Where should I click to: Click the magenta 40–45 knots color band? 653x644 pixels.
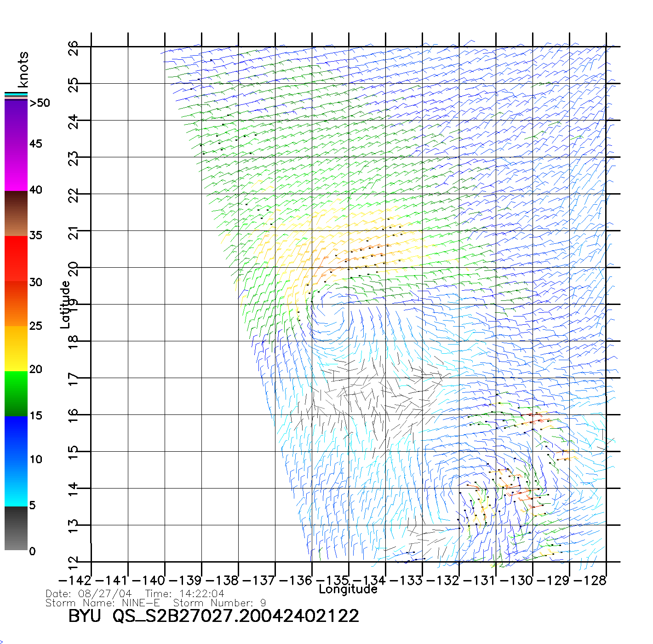pos(16,168)
